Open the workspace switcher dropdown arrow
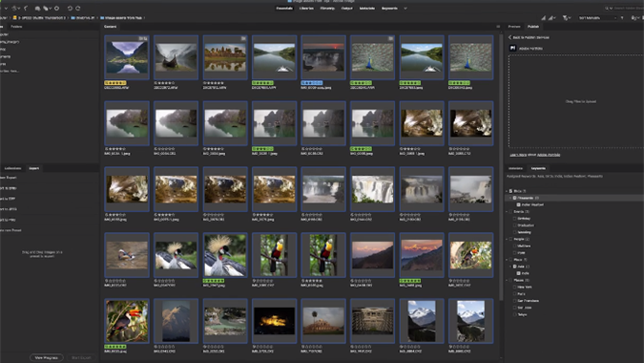Image resolution: width=644 pixels, height=363 pixels. (x=405, y=9)
